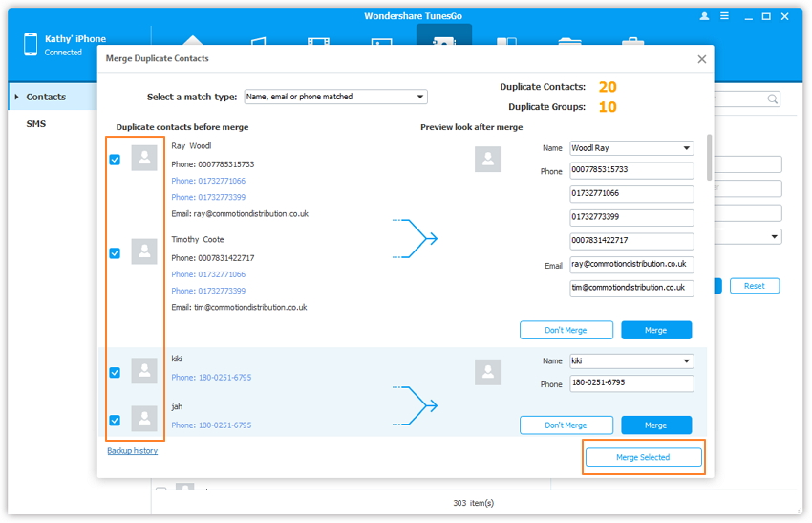
Task: Open the Backup history link
Action: [132, 450]
